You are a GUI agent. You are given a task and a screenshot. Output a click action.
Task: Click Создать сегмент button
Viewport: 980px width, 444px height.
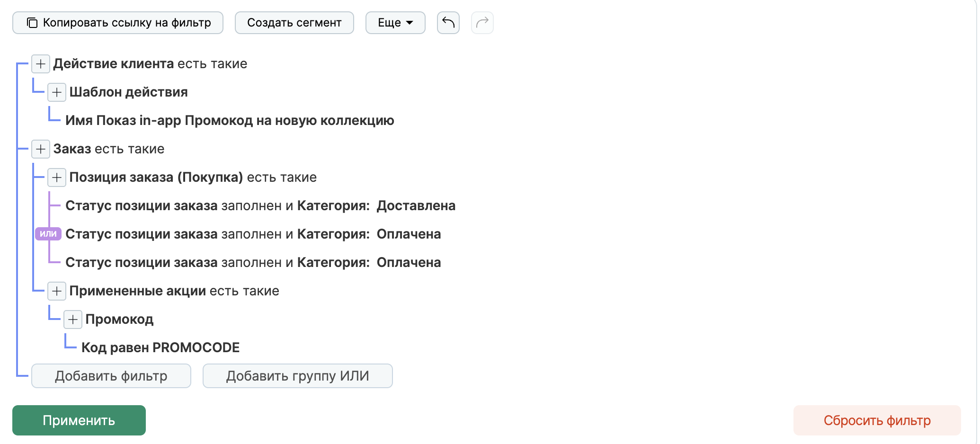[x=294, y=23]
